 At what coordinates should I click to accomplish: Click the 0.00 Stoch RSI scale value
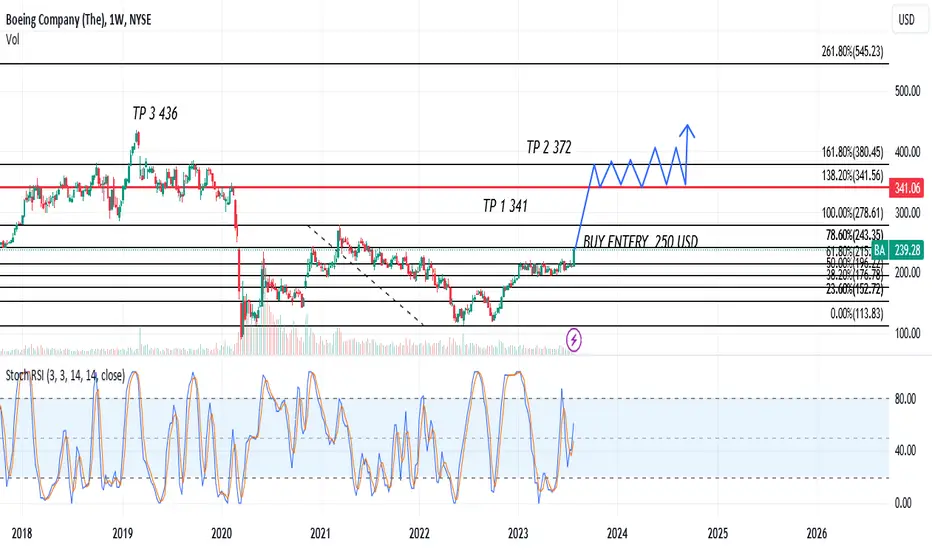click(x=903, y=504)
